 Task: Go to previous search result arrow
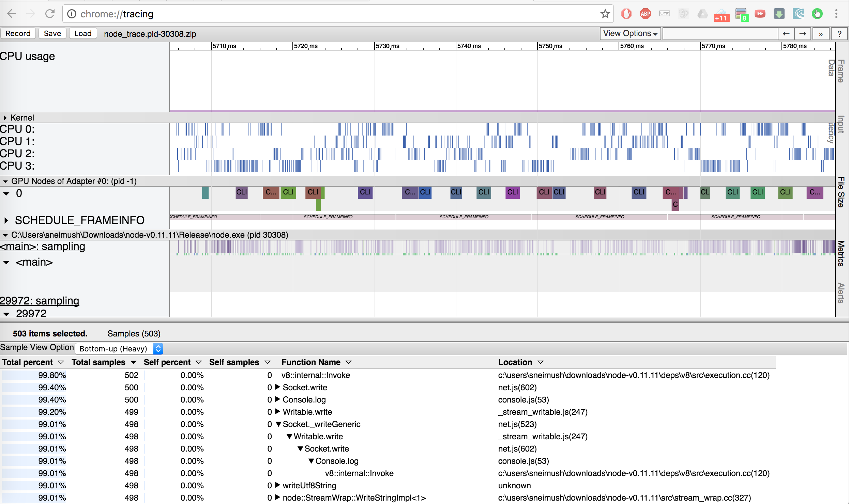click(786, 34)
